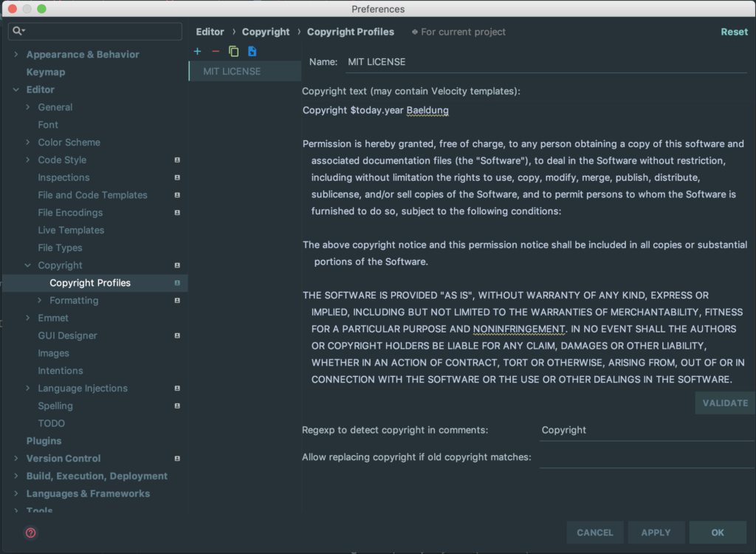Apply the copyright profile changes
756x554 pixels.
(656, 532)
